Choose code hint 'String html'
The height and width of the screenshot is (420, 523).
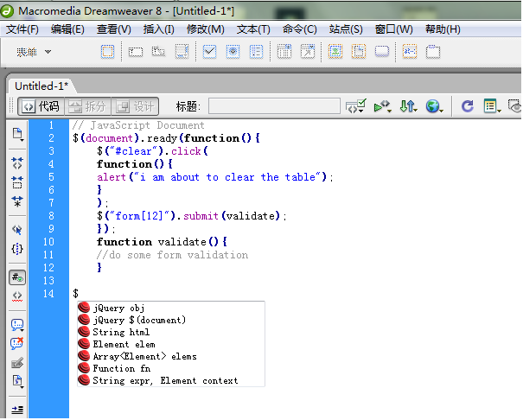point(171,332)
